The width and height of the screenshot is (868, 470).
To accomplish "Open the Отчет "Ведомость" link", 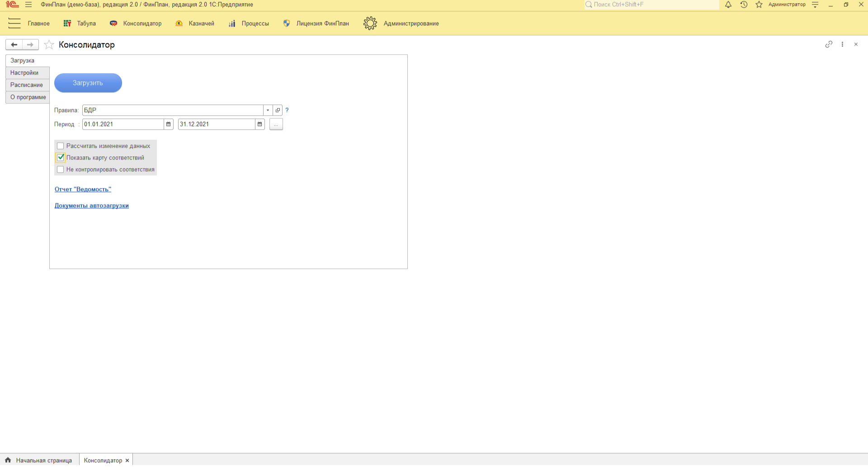I will tap(83, 189).
